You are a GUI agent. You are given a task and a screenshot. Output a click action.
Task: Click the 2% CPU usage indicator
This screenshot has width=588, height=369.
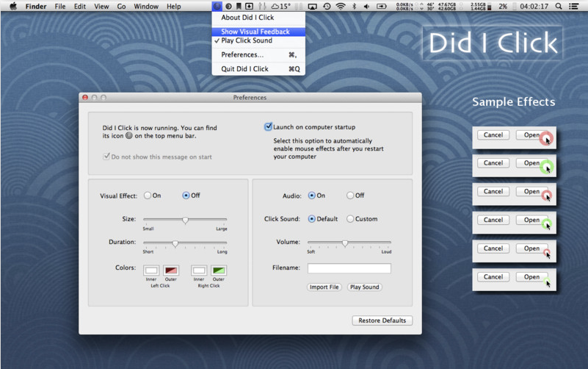503,7
